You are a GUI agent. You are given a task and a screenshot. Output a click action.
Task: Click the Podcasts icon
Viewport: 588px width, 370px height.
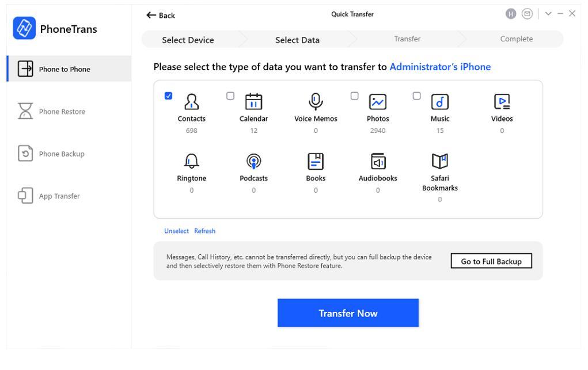click(253, 161)
